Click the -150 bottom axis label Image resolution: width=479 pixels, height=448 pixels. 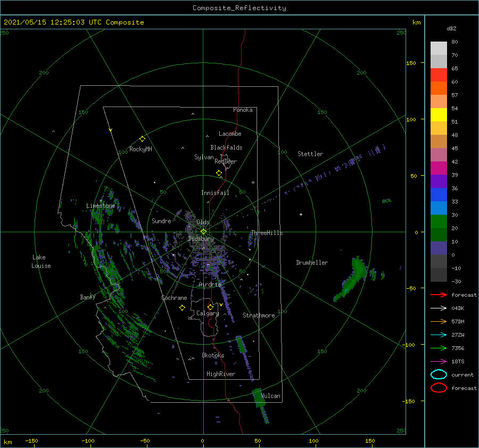click(31, 441)
